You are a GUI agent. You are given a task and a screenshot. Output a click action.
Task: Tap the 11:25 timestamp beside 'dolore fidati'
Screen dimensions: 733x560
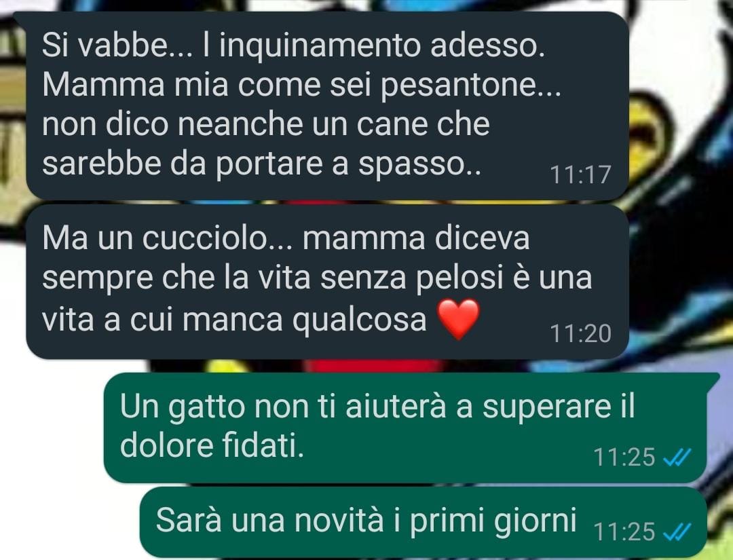click(624, 457)
